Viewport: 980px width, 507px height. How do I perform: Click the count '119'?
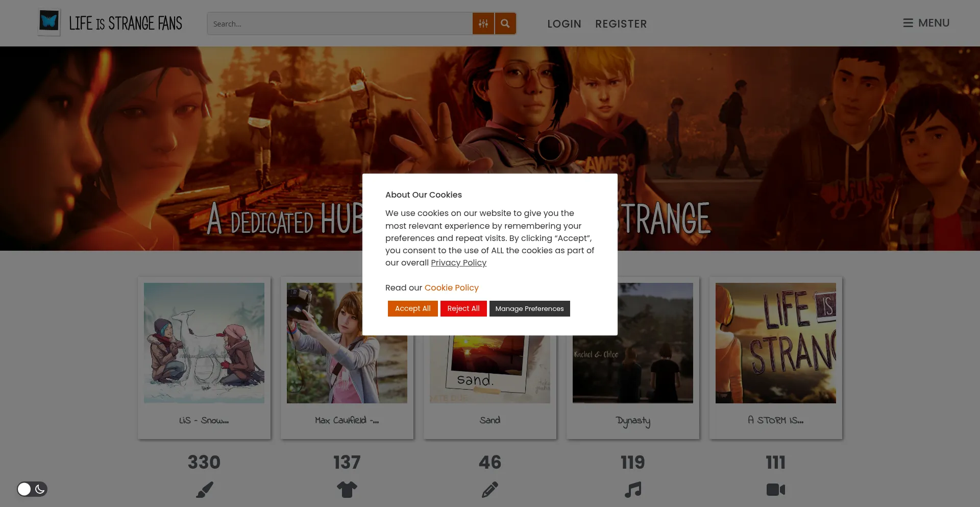pyautogui.click(x=633, y=462)
